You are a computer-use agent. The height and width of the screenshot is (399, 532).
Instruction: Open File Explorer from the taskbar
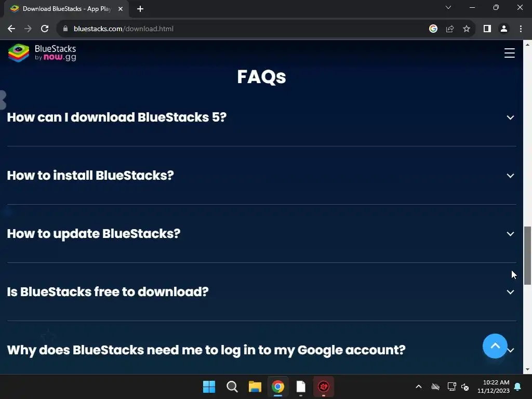pyautogui.click(x=255, y=387)
